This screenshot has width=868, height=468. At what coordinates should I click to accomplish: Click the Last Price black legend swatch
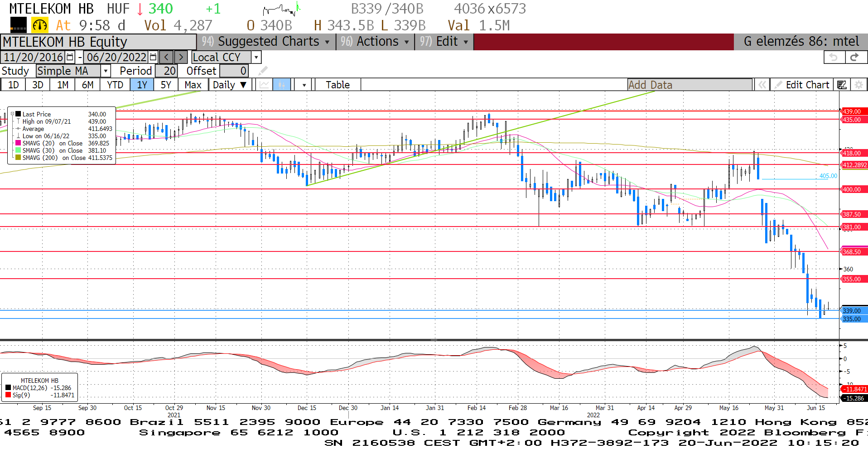(18, 114)
